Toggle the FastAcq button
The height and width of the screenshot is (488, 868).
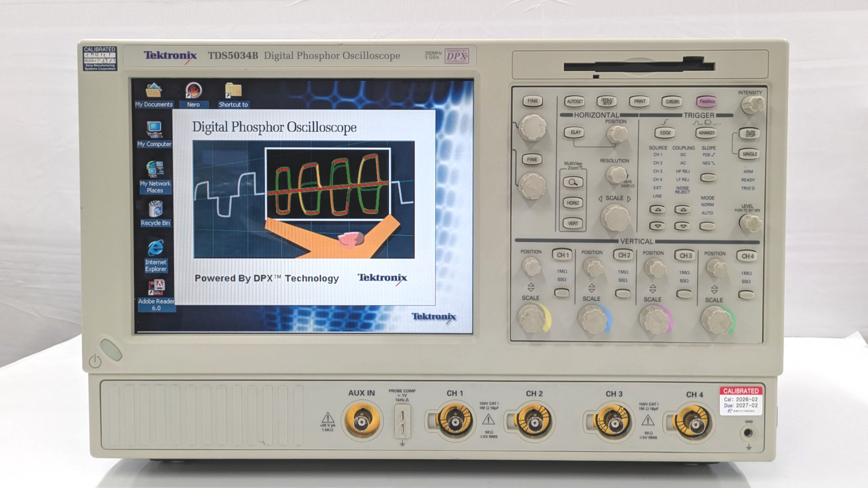[x=707, y=101]
